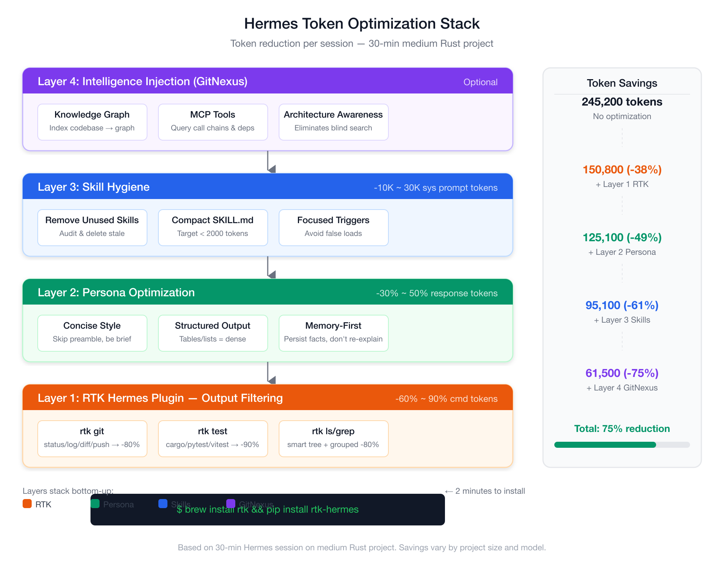
Task: Click the + Layer 4 GitNexus label
Action: 622,388
